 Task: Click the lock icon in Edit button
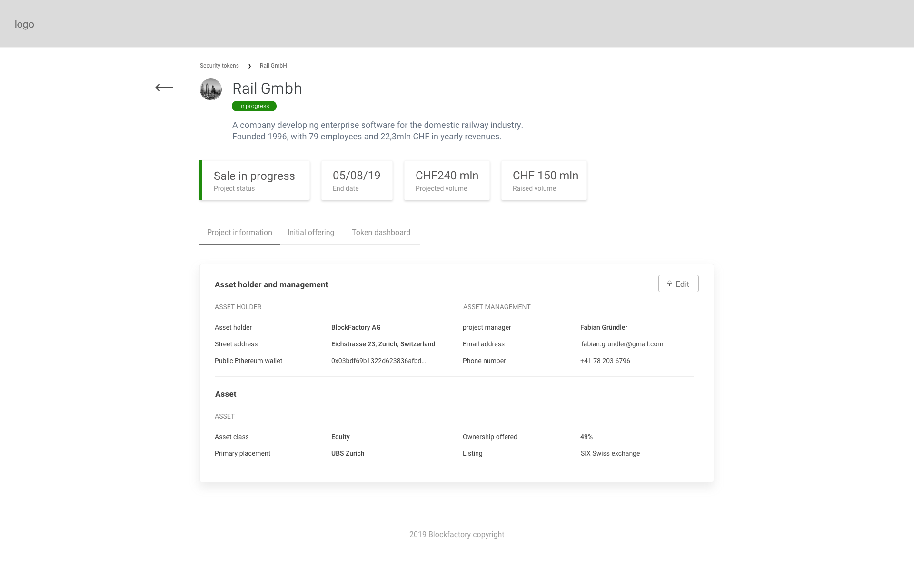pyautogui.click(x=669, y=284)
